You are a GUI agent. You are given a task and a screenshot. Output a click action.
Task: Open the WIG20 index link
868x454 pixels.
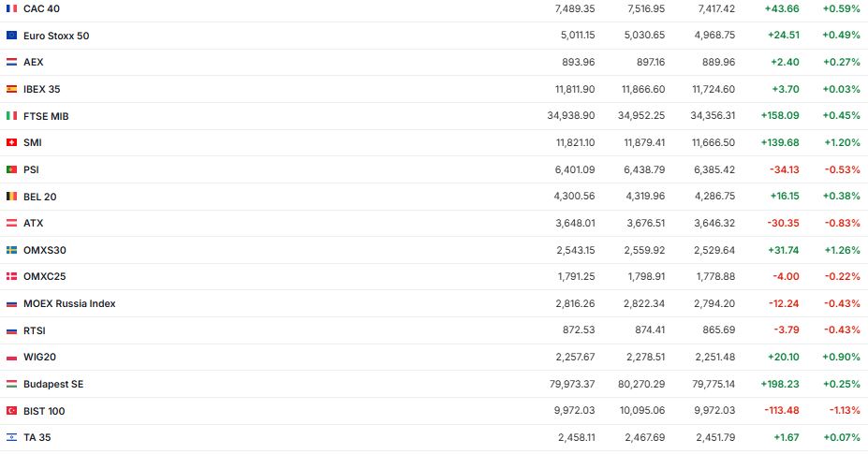(40, 358)
